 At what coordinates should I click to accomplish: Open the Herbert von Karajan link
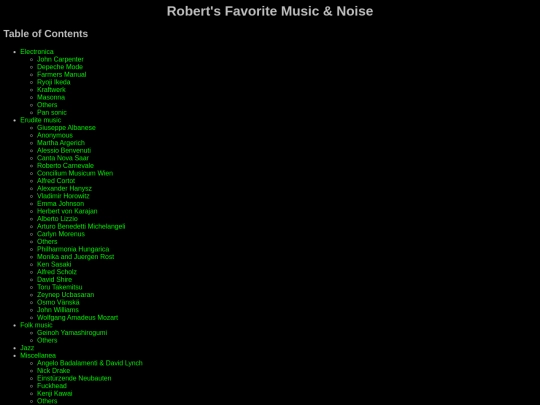coord(67,211)
